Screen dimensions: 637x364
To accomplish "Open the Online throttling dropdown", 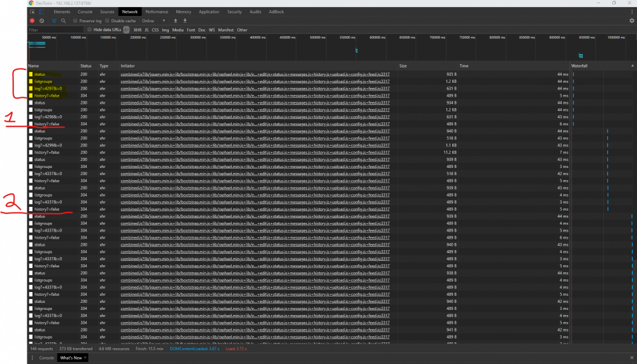I will point(154,21).
